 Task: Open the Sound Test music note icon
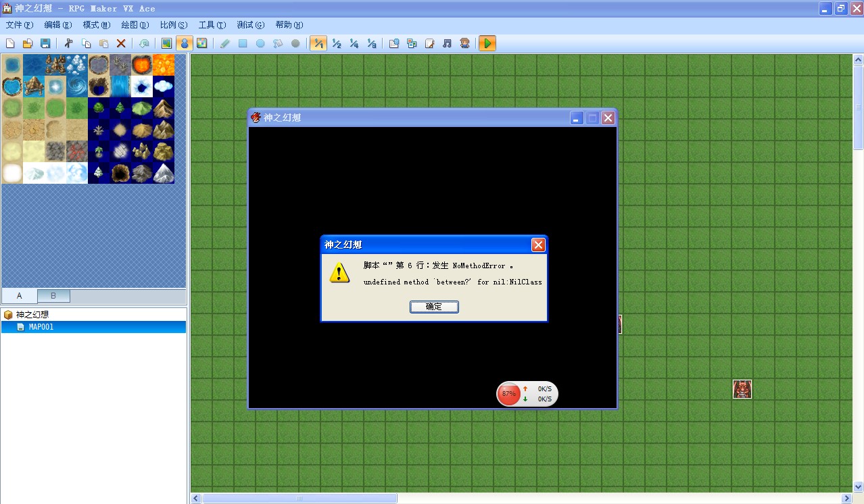[447, 44]
